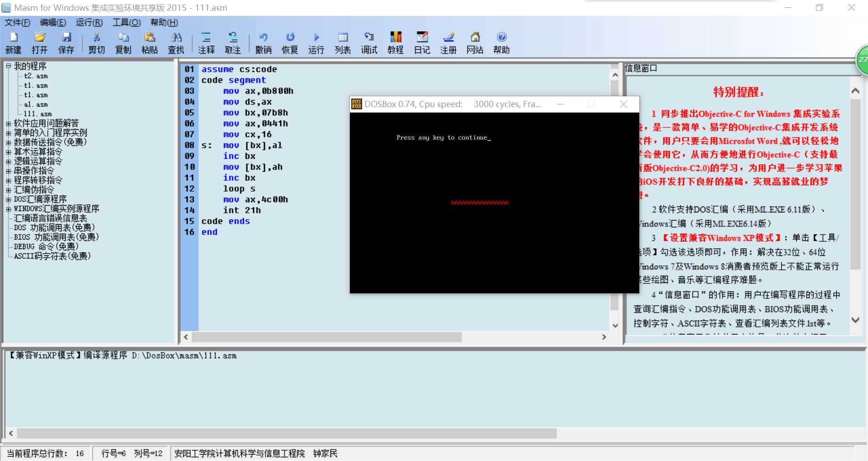Screen dimensions: 868x461
Task: Click code line 14 'int 21h'
Action: pos(242,211)
